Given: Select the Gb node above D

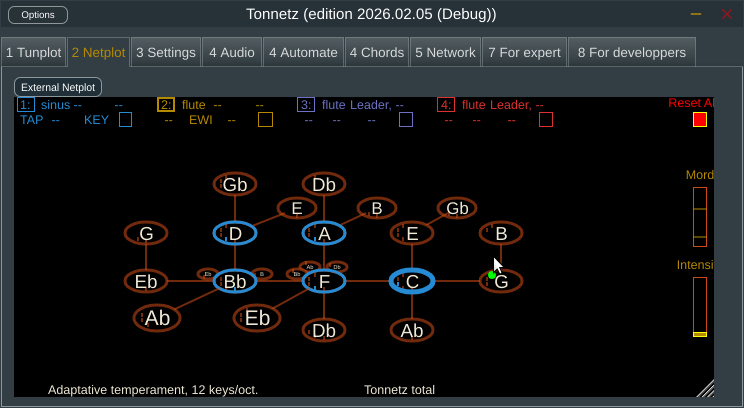Looking at the screenshot, I should [235, 184].
